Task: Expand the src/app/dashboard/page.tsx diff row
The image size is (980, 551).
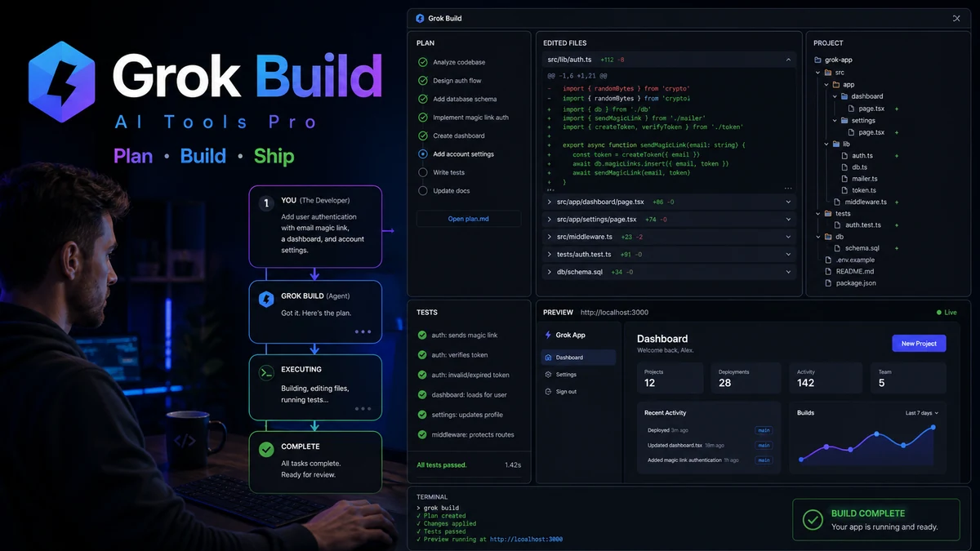Action: coord(669,202)
